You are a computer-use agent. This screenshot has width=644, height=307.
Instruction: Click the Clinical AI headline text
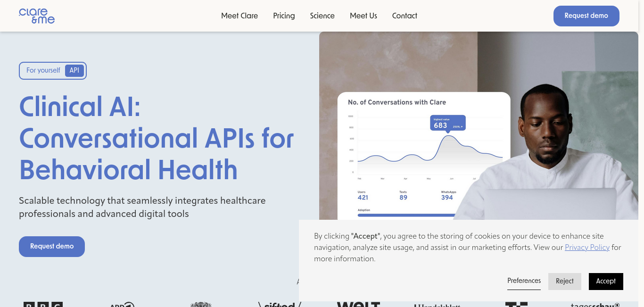click(x=157, y=138)
